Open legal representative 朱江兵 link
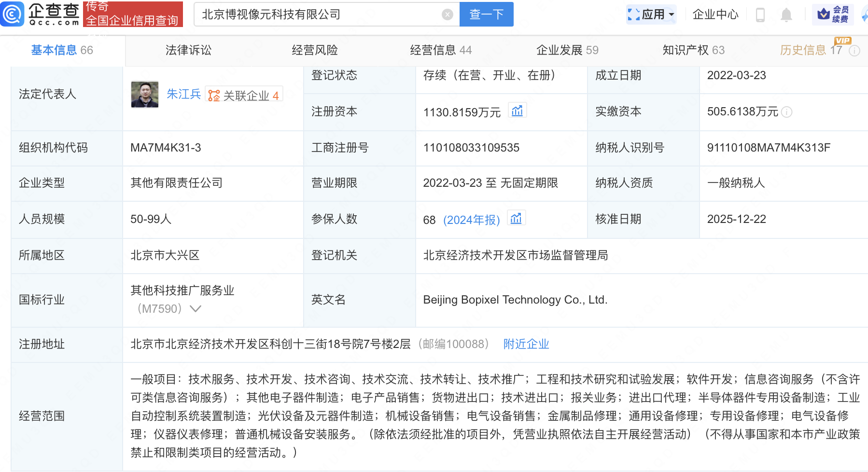The height and width of the screenshot is (472, 868). (x=183, y=94)
